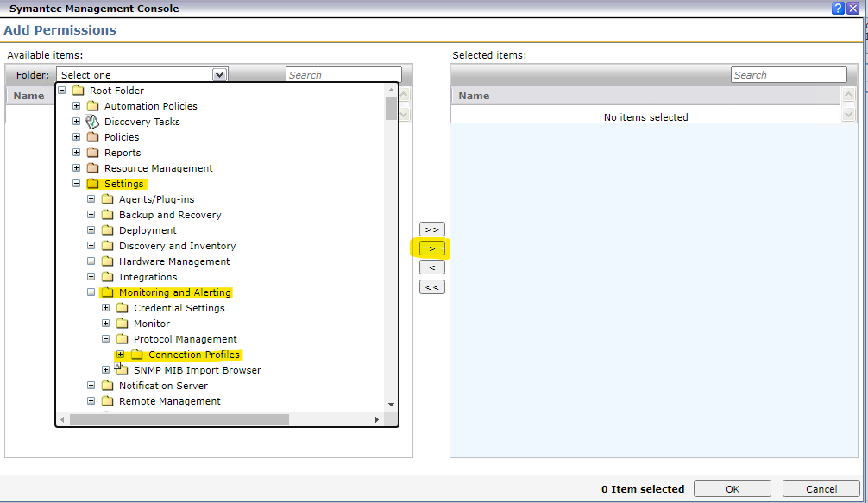
Task: Click the Selected items search field
Action: (x=789, y=75)
